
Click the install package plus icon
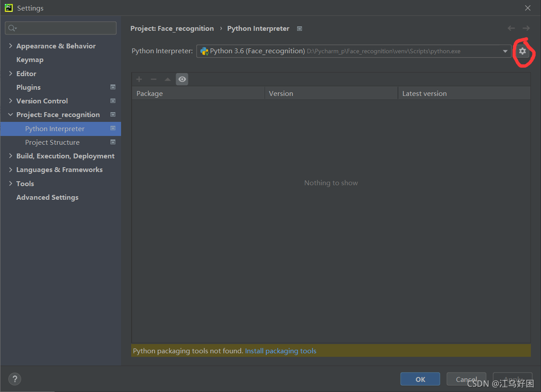point(139,79)
